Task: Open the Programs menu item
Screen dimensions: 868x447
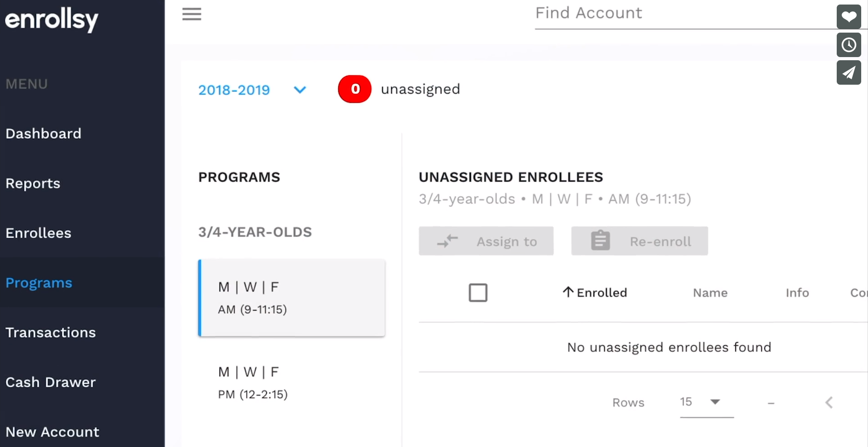Action: tap(39, 283)
